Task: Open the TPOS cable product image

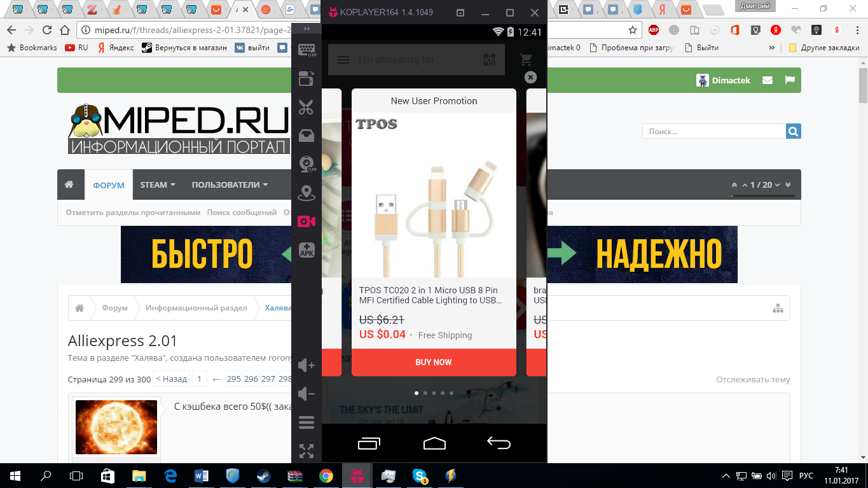Action: coord(434,195)
